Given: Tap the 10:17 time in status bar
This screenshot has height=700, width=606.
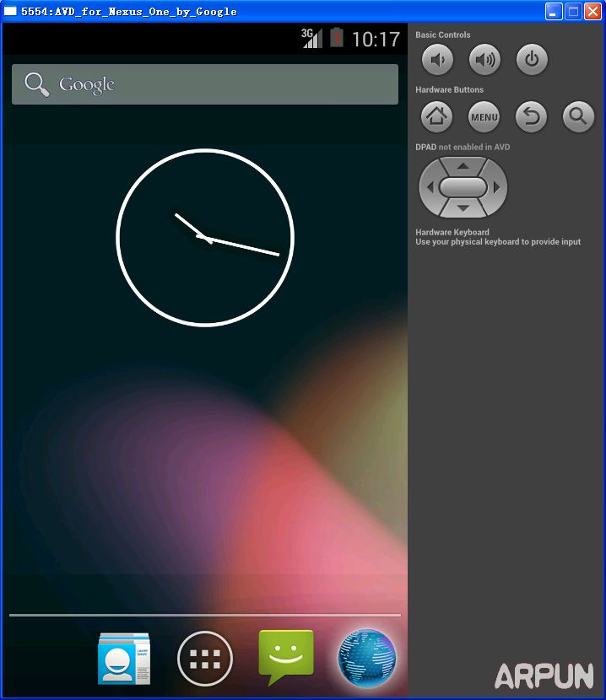Looking at the screenshot, I should 376,39.
